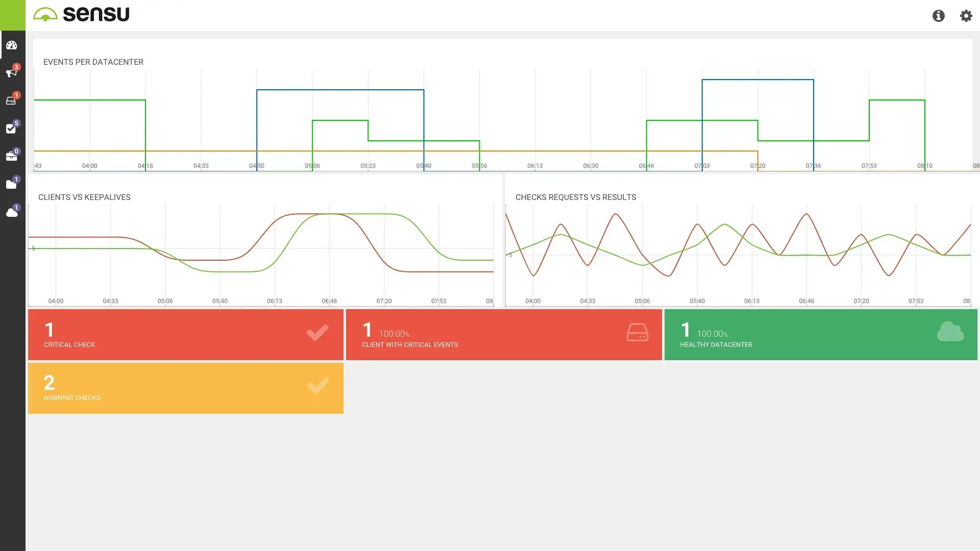This screenshot has height=551, width=980.
Task: Open the yellow Warning Checks tile
Action: click(185, 388)
